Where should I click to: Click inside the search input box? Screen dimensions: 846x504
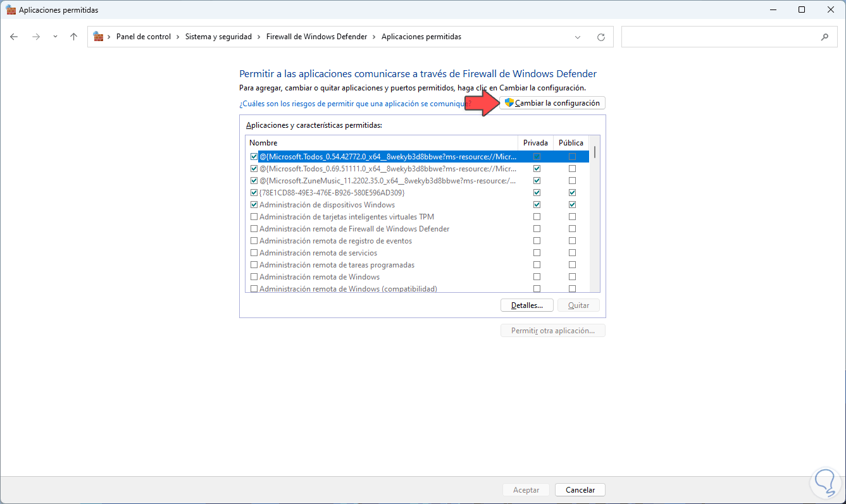coord(721,37)
